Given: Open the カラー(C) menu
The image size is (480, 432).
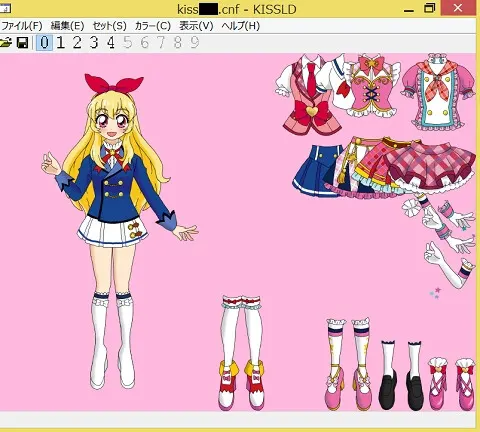Looking at the screenshot, I should (153, 26).
